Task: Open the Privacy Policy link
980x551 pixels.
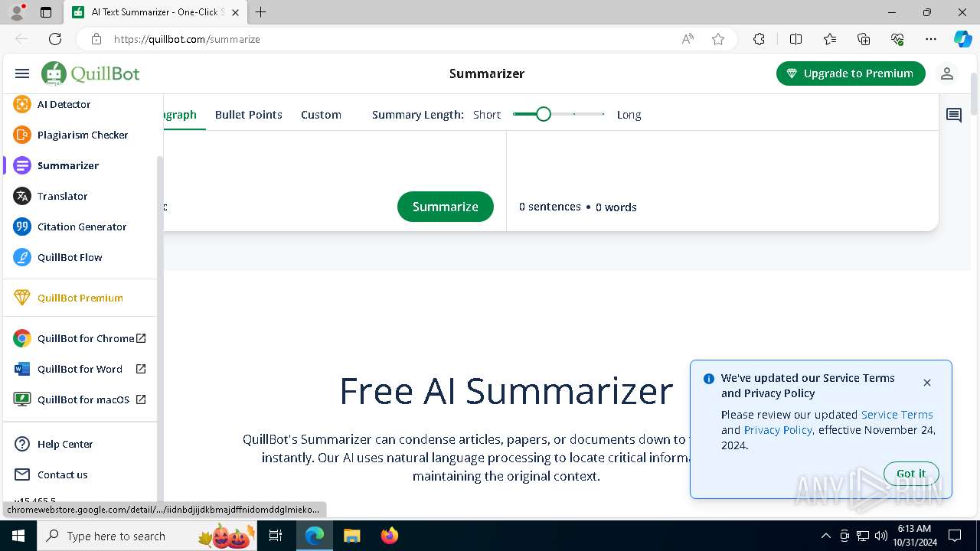Action: coord(778,430)
